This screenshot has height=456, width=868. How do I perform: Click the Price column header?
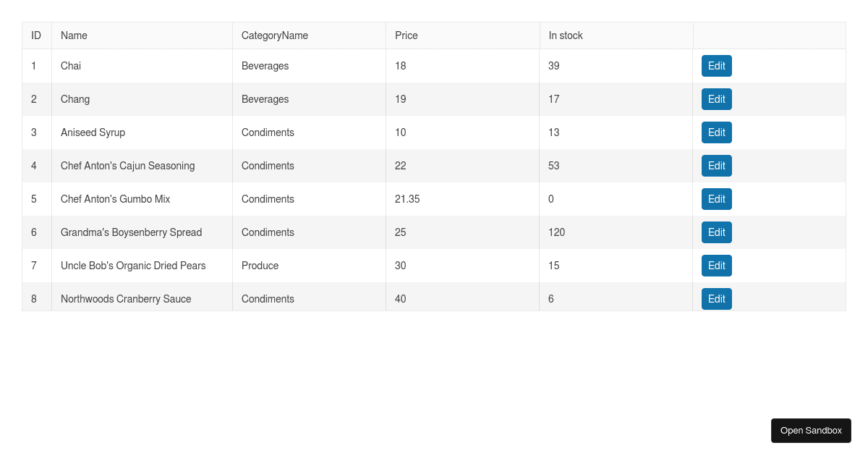(407, 35)
